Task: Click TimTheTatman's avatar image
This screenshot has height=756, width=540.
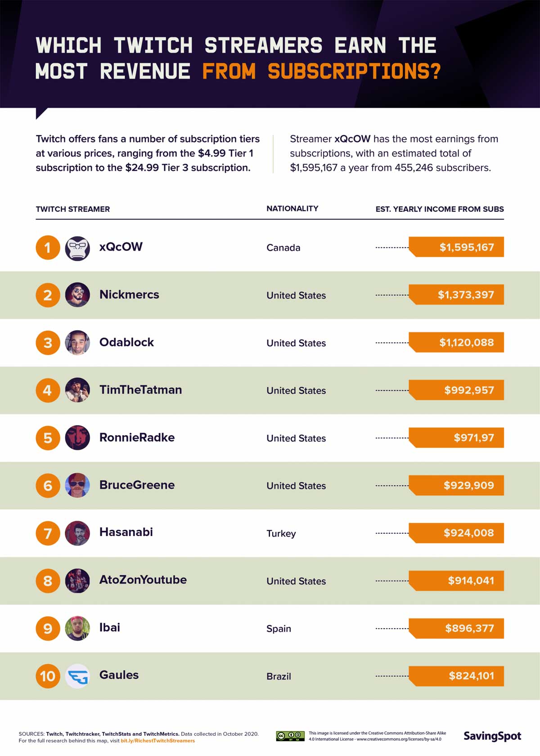Action: coord(77,390)
